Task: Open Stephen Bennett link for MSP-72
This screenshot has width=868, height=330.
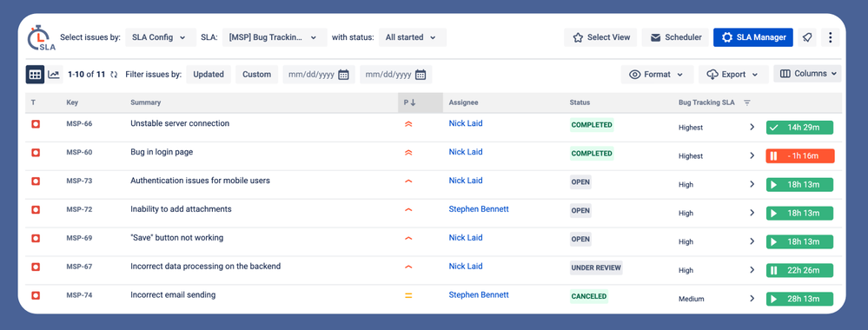Action: (479, 209)
